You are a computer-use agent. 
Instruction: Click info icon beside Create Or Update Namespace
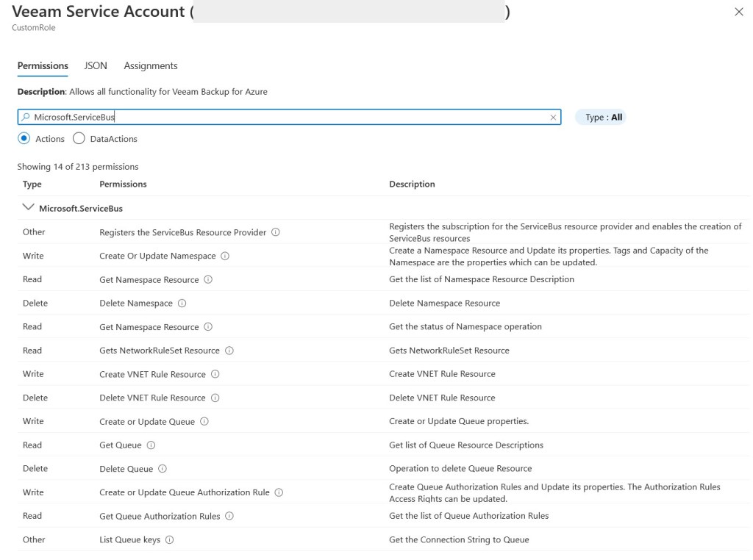pos(224,255)
